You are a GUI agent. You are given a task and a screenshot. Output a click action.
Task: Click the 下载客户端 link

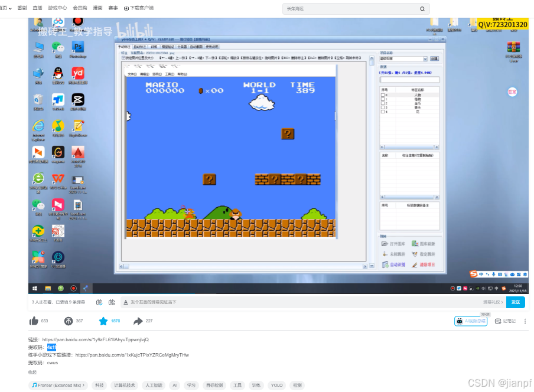point(139,8)
